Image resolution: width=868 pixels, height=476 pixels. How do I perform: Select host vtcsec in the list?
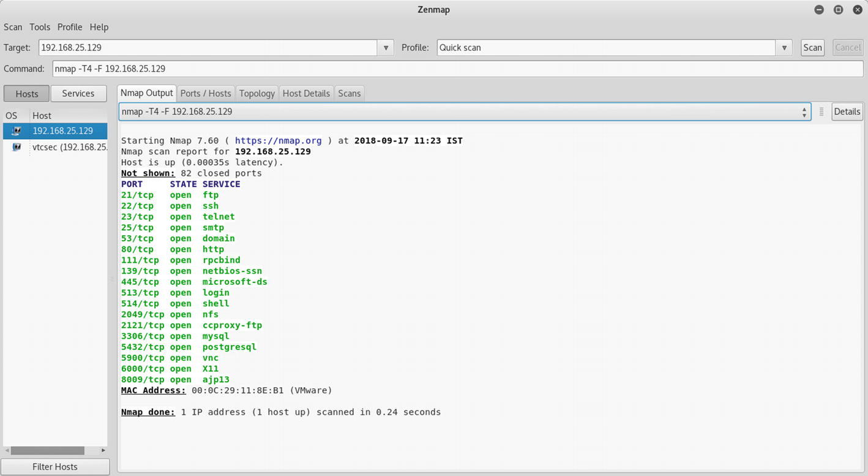click(55, 147)
